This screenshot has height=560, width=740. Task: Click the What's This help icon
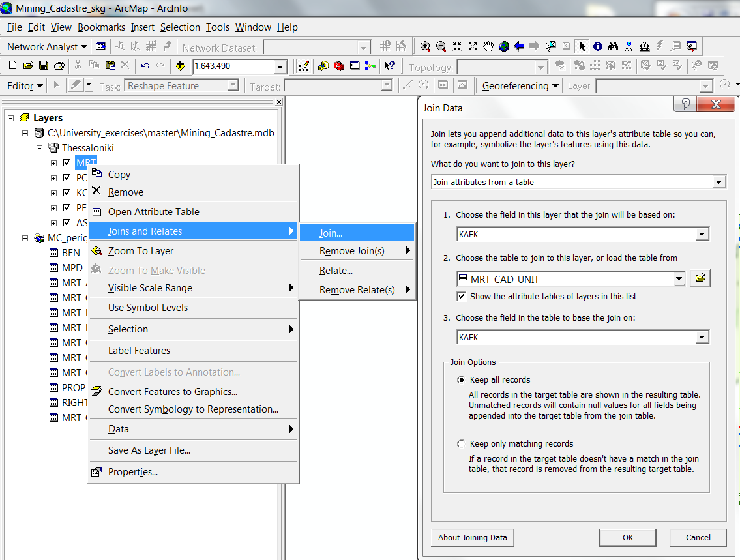(x=389, y=66)
